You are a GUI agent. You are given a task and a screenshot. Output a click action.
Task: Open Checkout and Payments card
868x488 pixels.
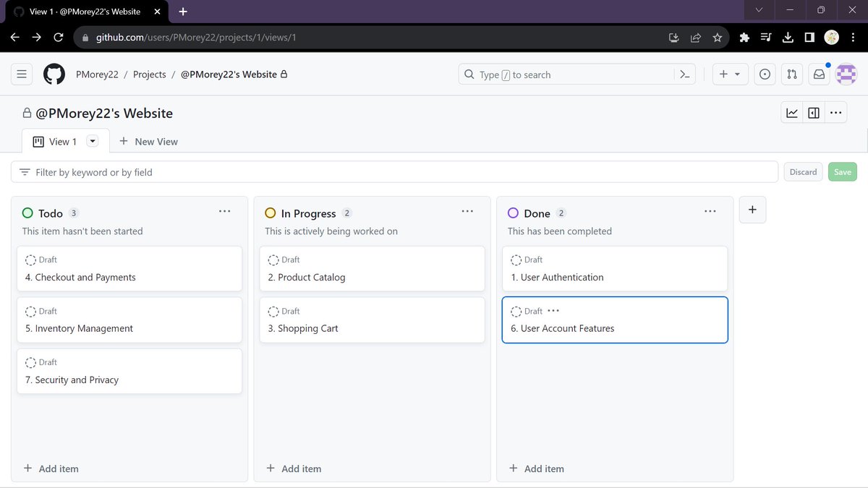tap(129, 269)
